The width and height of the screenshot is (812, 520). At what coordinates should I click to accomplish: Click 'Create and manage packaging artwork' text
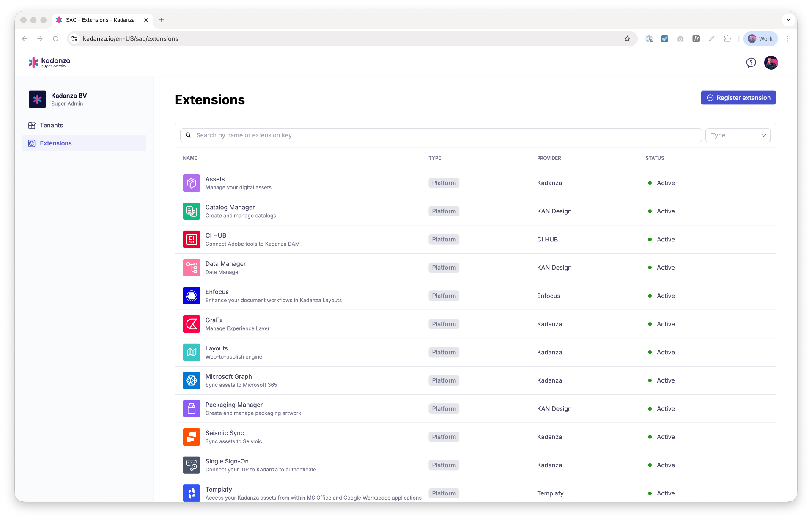(x=253, y=413)
